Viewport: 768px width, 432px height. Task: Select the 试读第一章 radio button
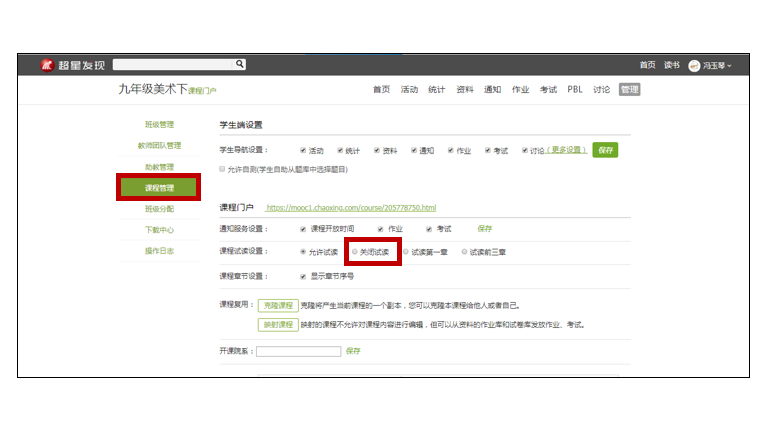tap(406, 252)
